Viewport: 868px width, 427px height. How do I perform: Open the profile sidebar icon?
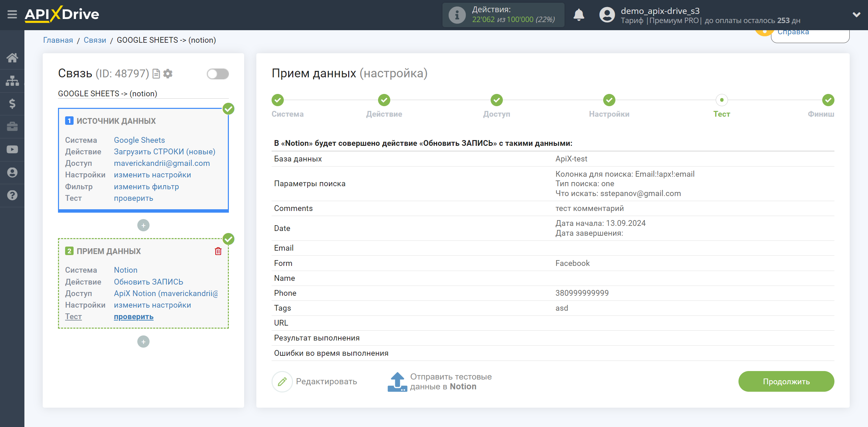[12, 172]
